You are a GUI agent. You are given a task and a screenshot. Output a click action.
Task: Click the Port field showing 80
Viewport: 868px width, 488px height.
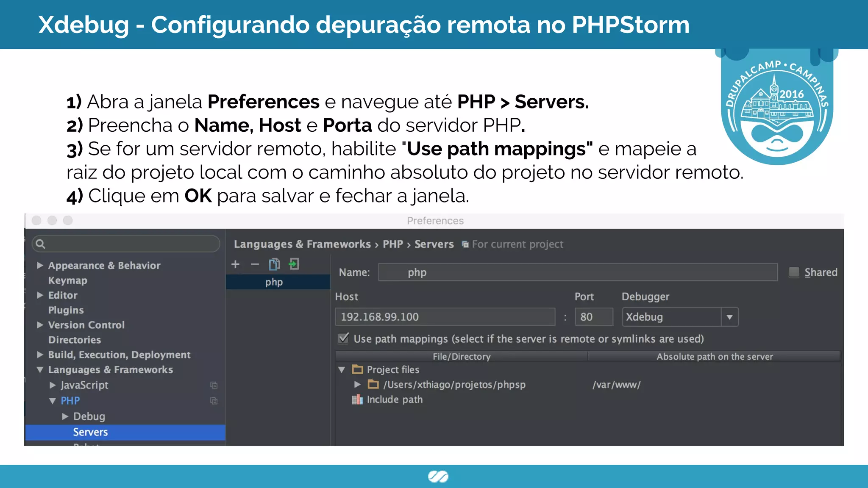tap(594, 317)
